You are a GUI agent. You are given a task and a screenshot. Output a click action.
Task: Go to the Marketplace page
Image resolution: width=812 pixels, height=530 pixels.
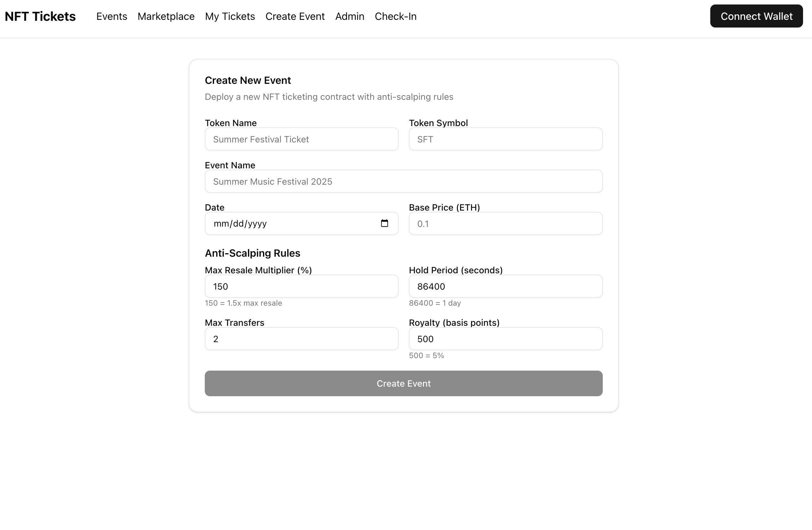click(x=166, y=16)
